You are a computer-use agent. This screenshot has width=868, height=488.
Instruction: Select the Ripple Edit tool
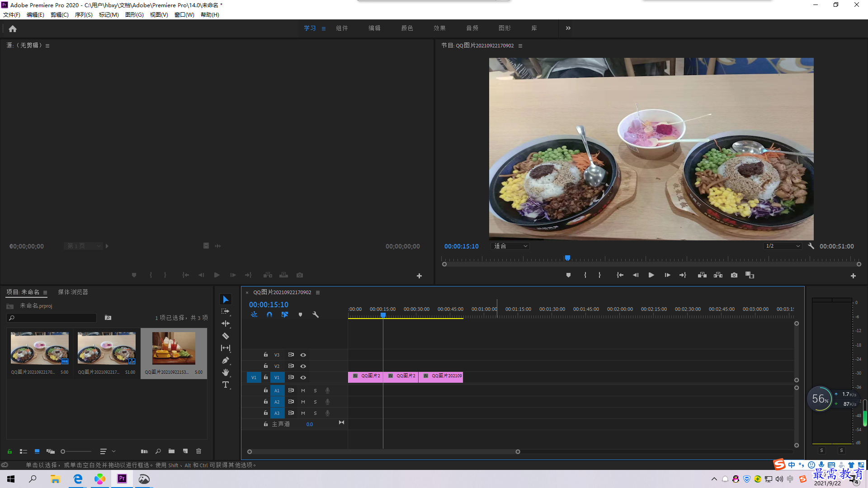pos(226,324)
